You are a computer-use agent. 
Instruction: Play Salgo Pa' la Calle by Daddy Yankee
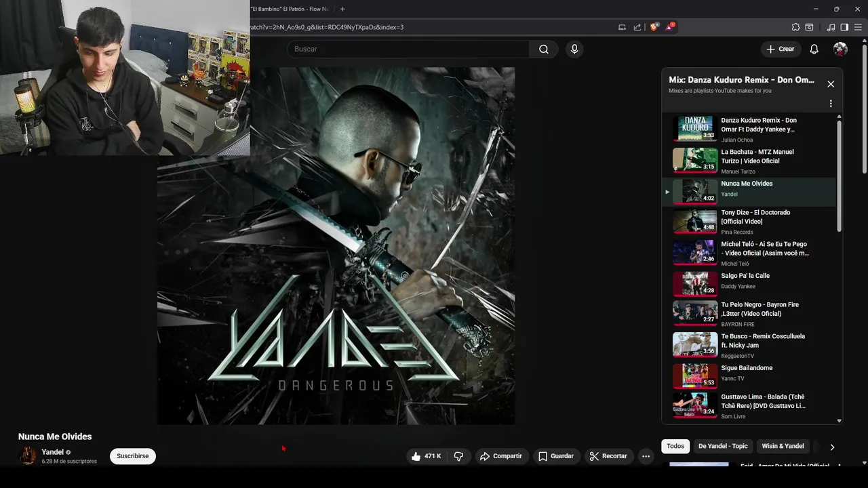click(x=749, y=285)
